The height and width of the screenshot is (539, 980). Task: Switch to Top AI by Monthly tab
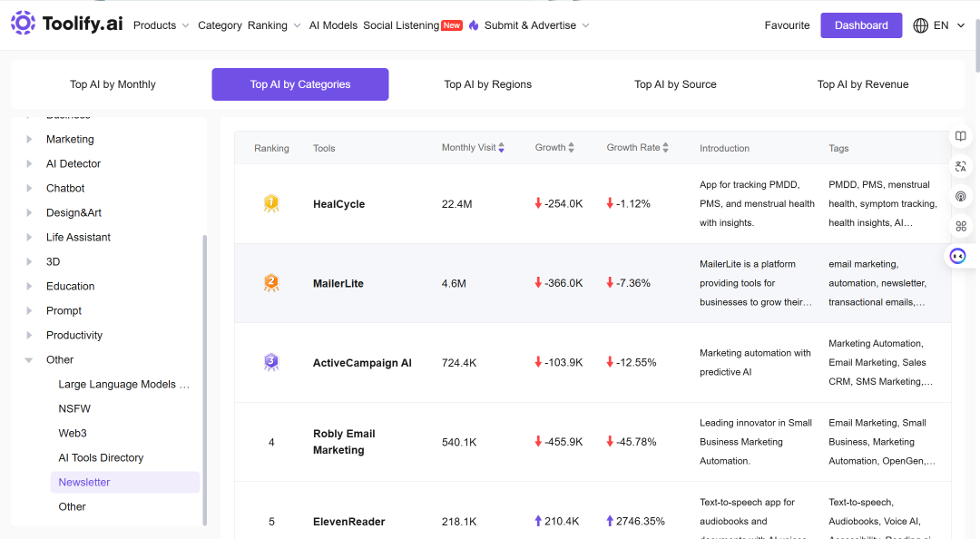(x=113, y=84)
